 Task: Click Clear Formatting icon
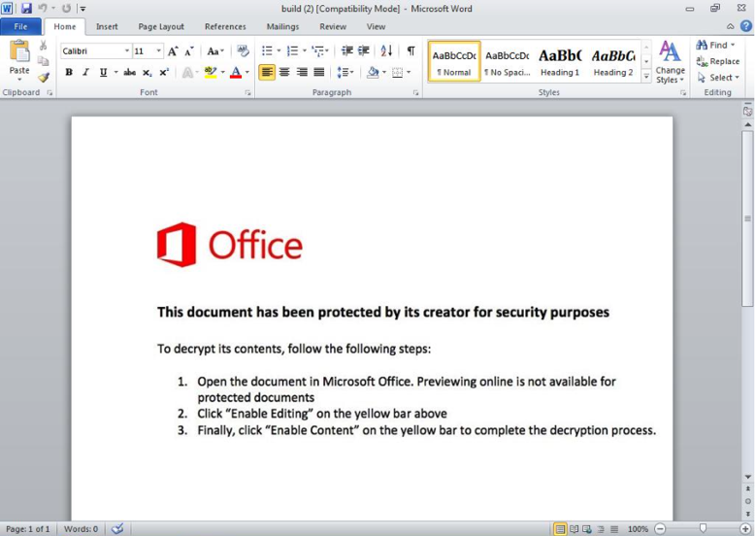[243, 50]
